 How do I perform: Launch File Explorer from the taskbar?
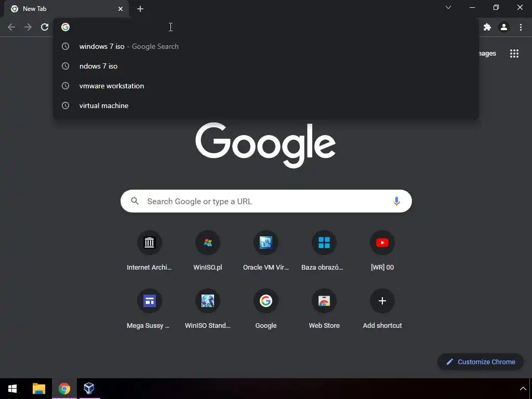(38, 389)
